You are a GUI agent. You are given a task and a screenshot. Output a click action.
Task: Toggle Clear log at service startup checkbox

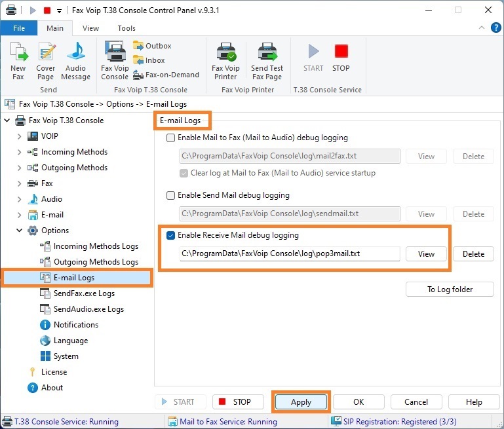(x=184, y=174)
